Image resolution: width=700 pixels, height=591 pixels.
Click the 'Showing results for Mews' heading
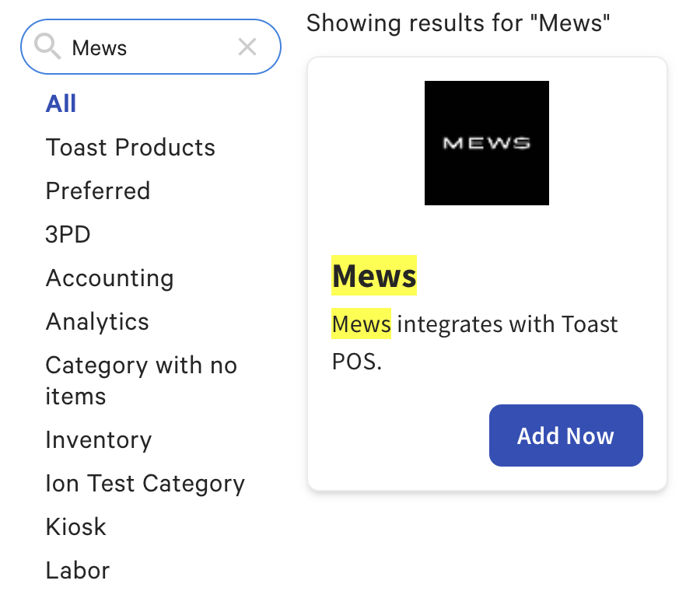(x=458, y=23)
